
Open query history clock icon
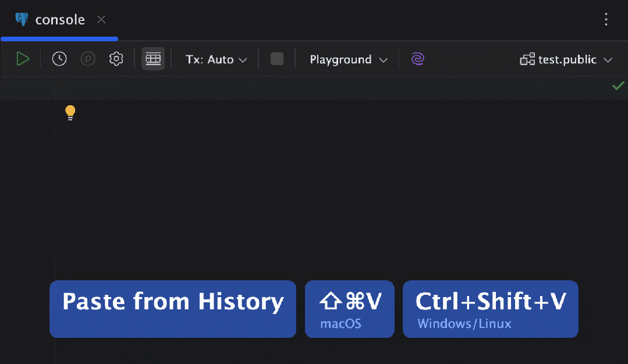(x=59, y=59)
